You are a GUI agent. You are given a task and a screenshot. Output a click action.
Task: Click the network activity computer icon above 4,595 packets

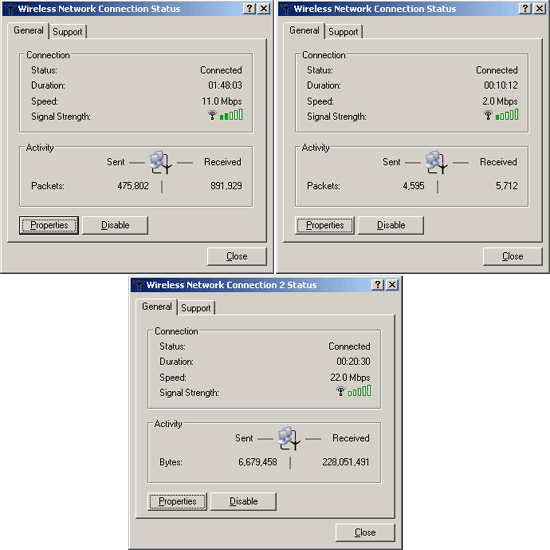click(x=436, y=162)
